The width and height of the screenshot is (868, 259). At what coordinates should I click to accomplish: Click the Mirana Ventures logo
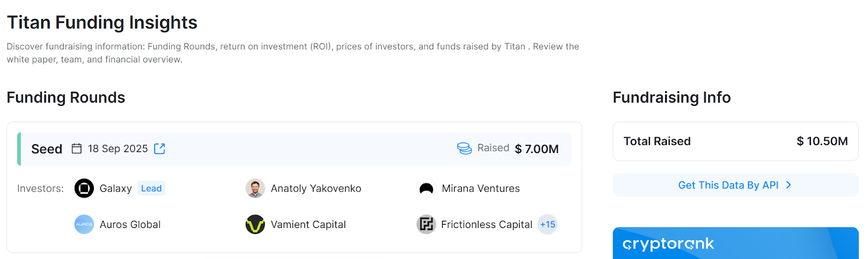[x=426, y=188]
